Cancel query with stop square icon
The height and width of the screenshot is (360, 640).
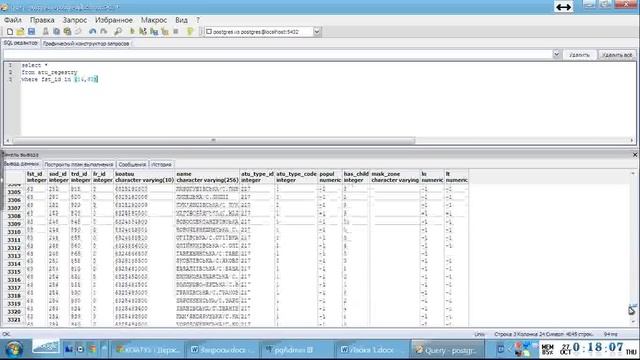(176, 31)
